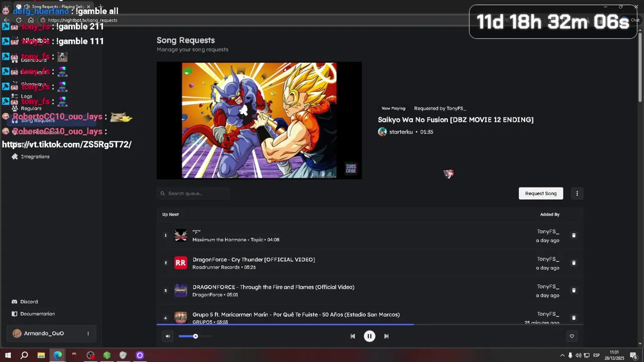This screenshot has width=644, height=362.
Task: Open the Windows notification center
Action: 633,355
